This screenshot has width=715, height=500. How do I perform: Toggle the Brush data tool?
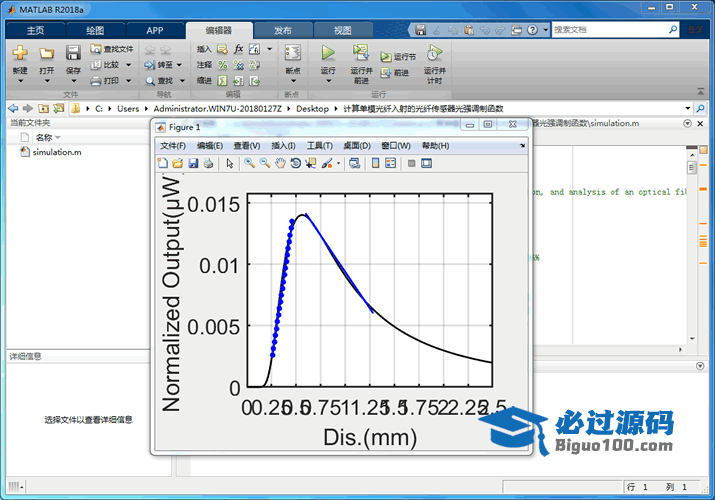[326, 163]
